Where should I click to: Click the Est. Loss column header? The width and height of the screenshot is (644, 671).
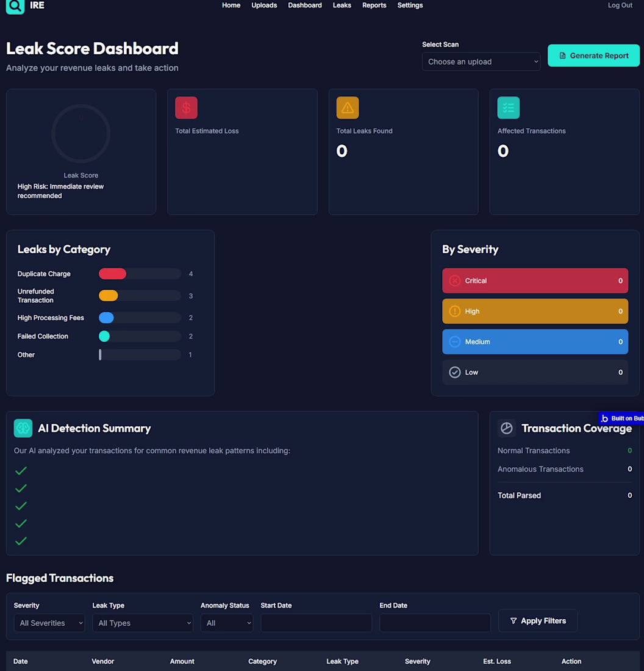click(x=497, y=661)
